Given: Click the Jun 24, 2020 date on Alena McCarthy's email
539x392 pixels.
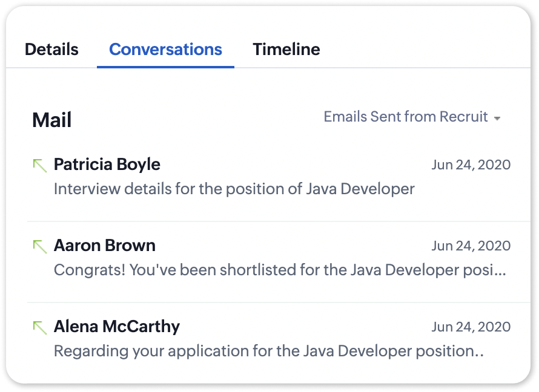Looking at the screenshot, I should pyautogui.click(x=471, y=327).
